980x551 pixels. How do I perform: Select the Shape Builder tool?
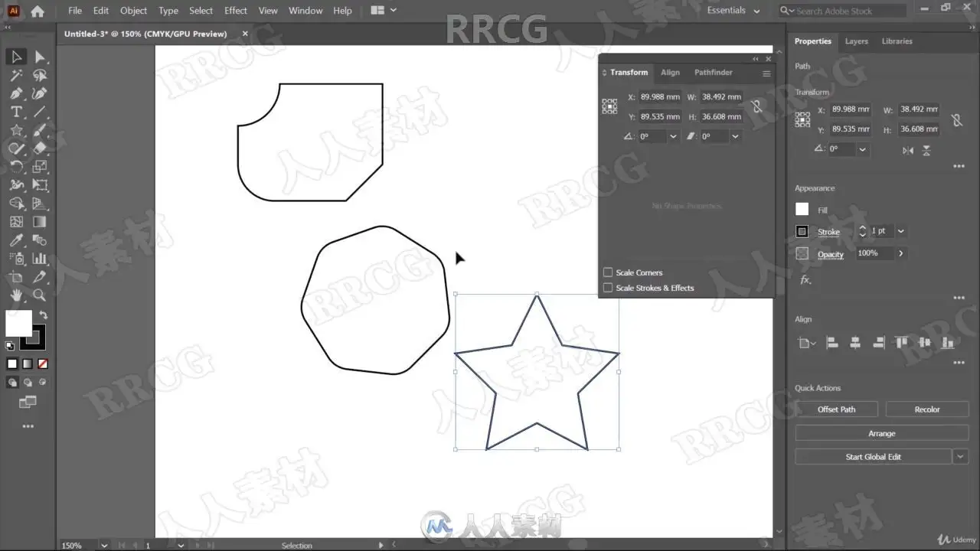pyautogui.click(x=16, y=204)
